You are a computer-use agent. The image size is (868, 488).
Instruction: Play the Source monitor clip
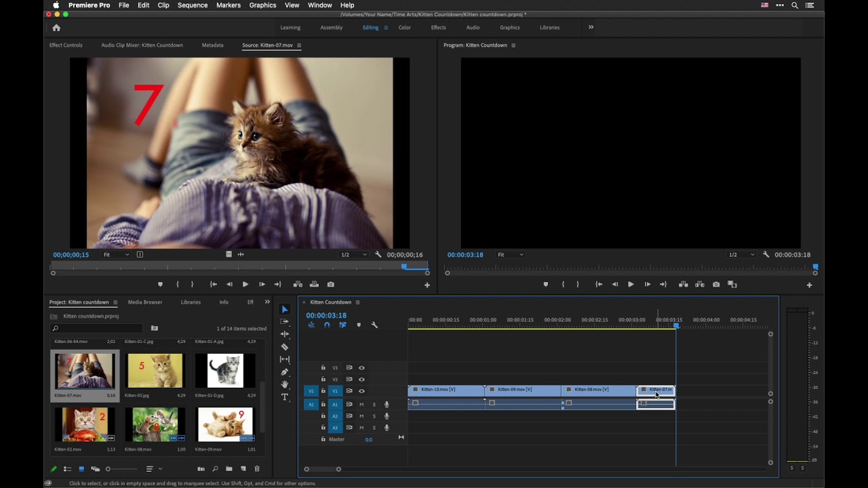(245, 284)
